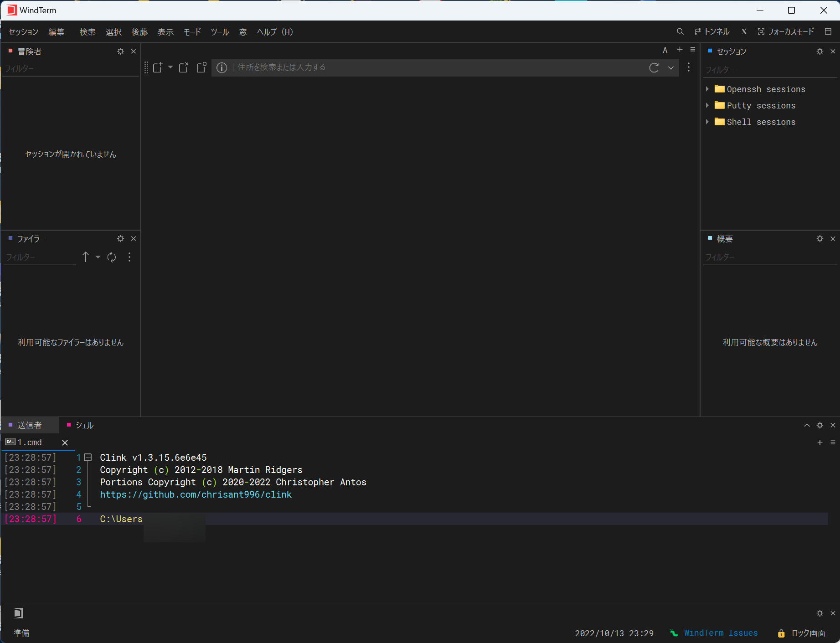The width and height of the screenshot is (840, 643).
Task: Open the dropdown next to ファイラー up arrow
Action: coord(98,257)
